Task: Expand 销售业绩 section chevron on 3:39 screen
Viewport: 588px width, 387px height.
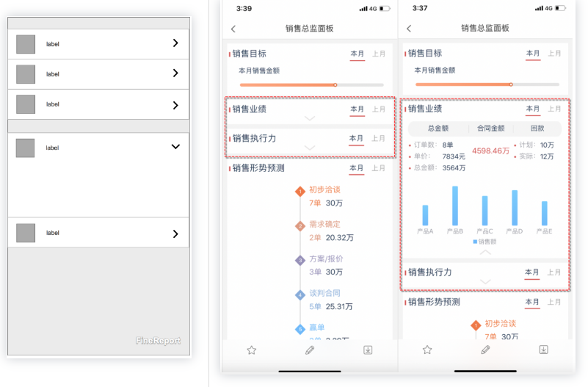Action: coord(310,118)
